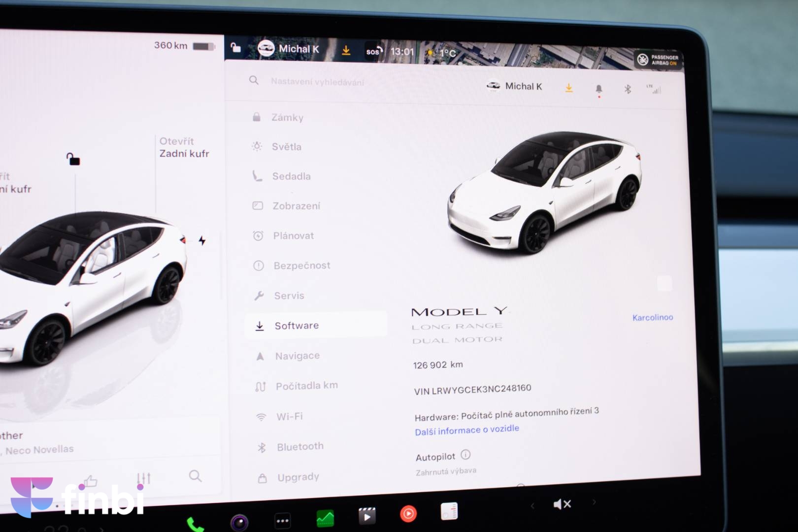Open Michal K profile dropdown in settings header
Screen dimensions: 798x532
tap(514, 87)
